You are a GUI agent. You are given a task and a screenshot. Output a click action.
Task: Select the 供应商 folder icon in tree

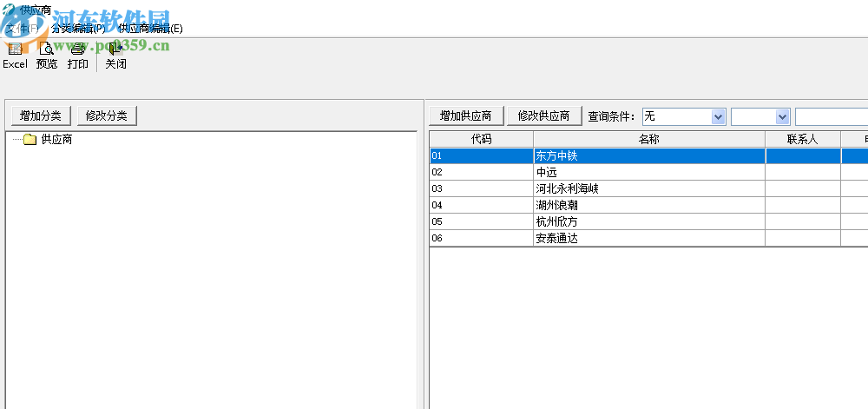(x=30, y=140)
